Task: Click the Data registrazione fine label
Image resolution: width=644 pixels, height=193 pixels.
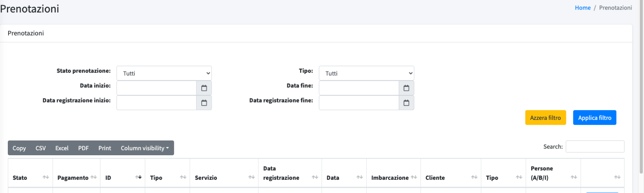Action: click(281, 100)
